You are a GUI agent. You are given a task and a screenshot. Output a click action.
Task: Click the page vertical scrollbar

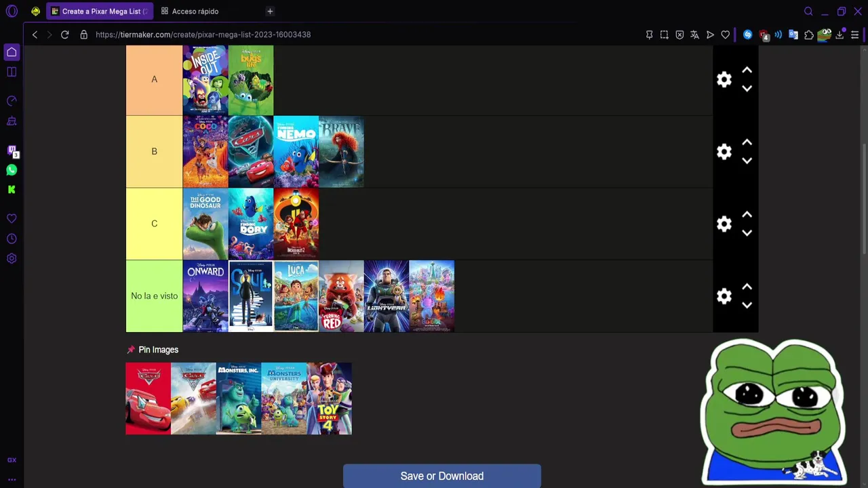[x=865, y=200]
